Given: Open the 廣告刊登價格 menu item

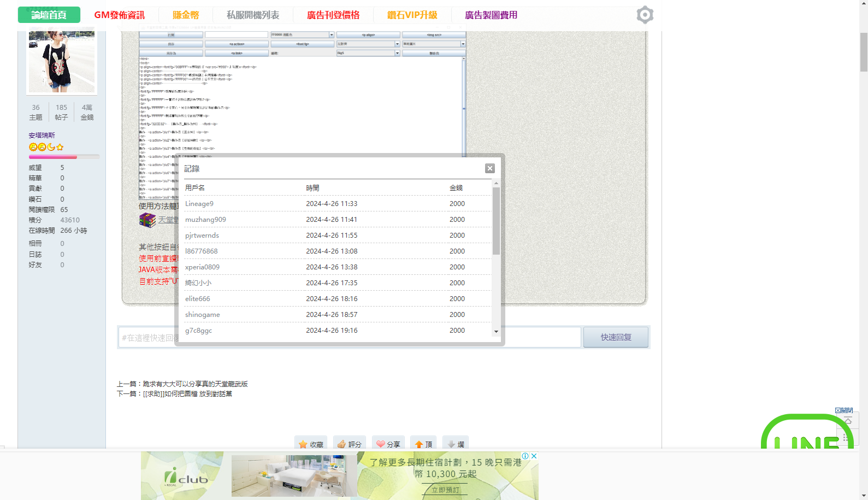Looking at the screenshot, I should point(333,15).
